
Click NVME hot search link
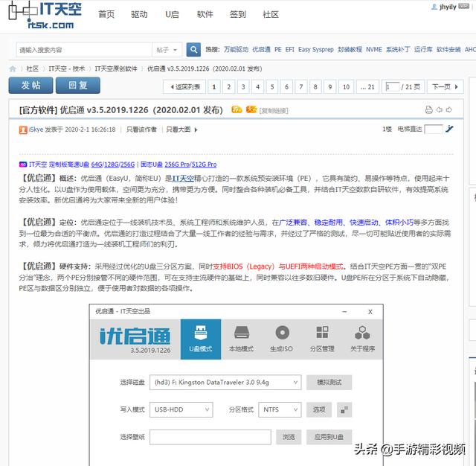pyautogui.click(x=373, y=50)
